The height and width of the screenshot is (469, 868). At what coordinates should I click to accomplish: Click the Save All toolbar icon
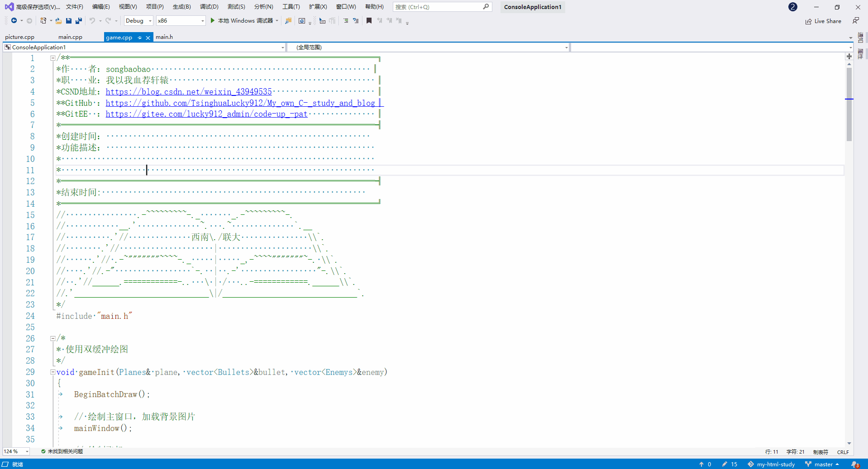click(79, 21)
